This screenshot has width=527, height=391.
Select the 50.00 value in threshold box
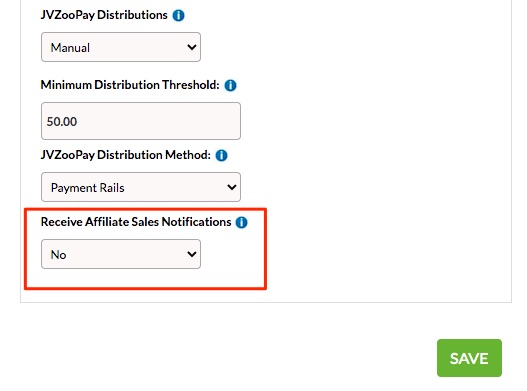pyautogui.click(x=62, y=121)
